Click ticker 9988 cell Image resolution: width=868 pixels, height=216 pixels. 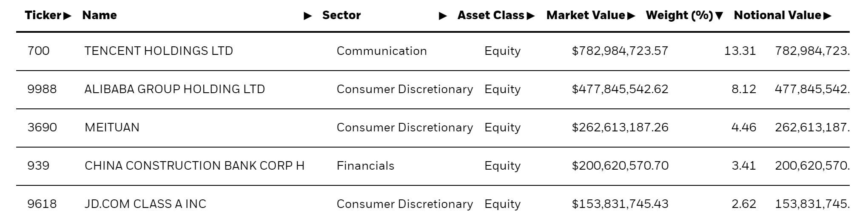point(42,89)
